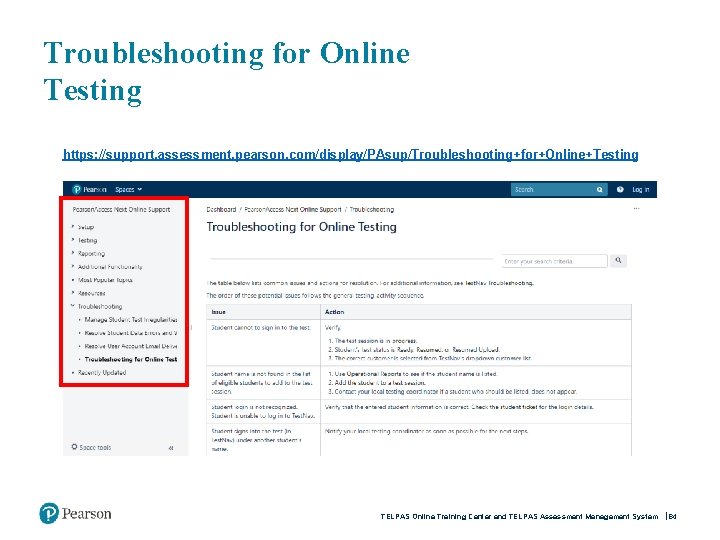
Task: Select Troubleshooting for Online Testing sidebar entry
Action: (131, 360)
